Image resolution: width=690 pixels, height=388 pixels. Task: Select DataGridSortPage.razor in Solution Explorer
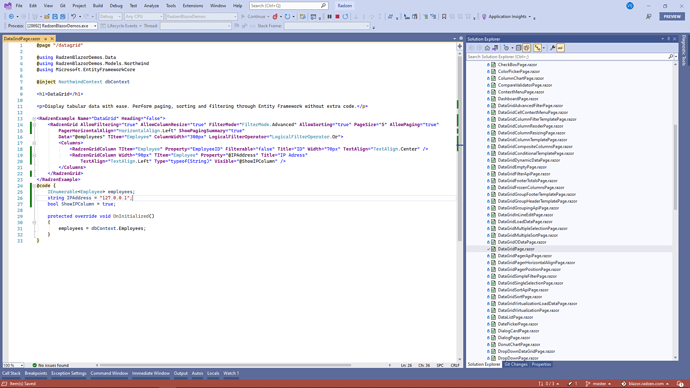click(x=520, y=297)
